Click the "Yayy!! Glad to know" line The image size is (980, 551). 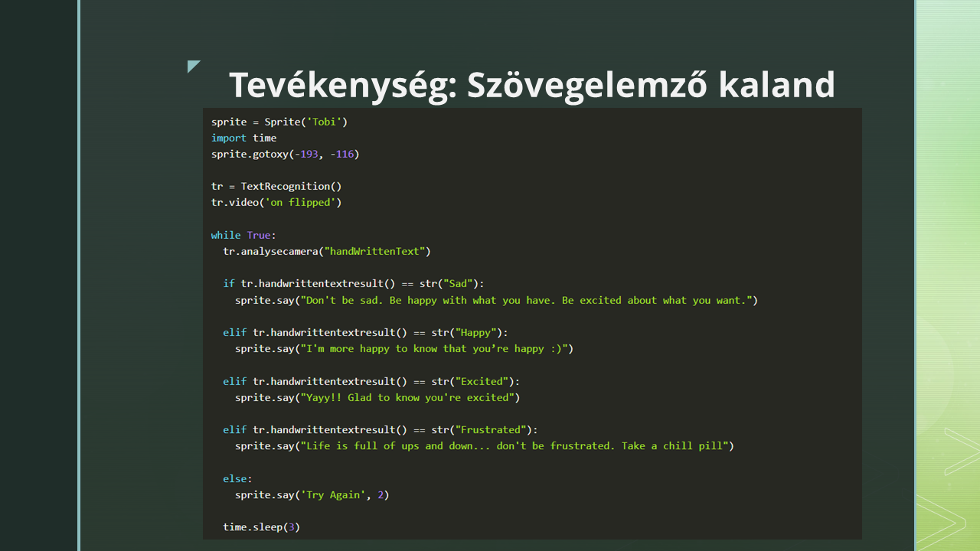[x=377, y=397]
